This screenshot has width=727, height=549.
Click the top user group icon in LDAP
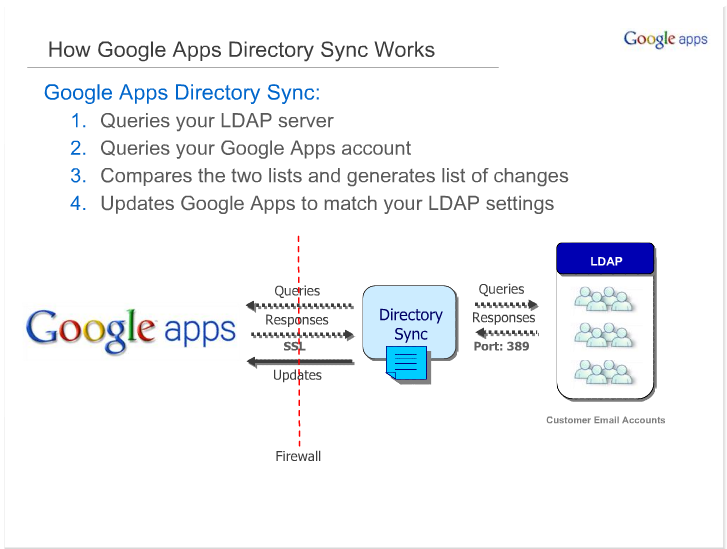tap(604, 299)
